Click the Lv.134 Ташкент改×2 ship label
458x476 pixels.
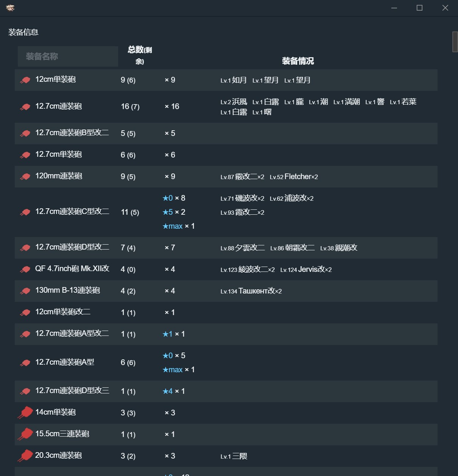point(251,291)
